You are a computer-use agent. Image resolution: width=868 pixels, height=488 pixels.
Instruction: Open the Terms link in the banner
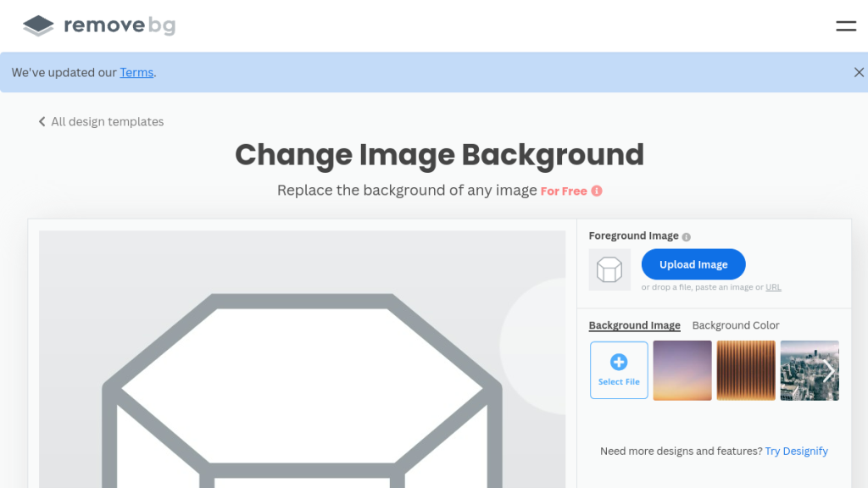click(136, 73)
